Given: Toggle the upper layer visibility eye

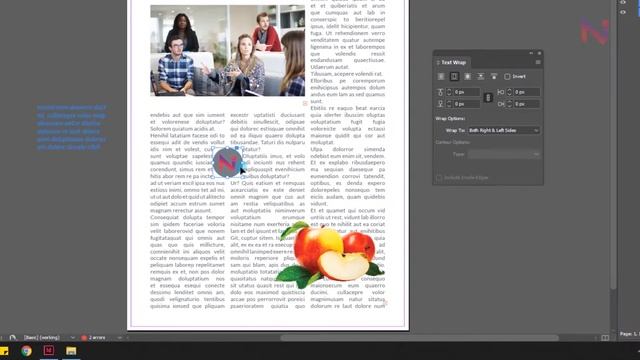Looking at the screenshot, I should click(623, 2).
